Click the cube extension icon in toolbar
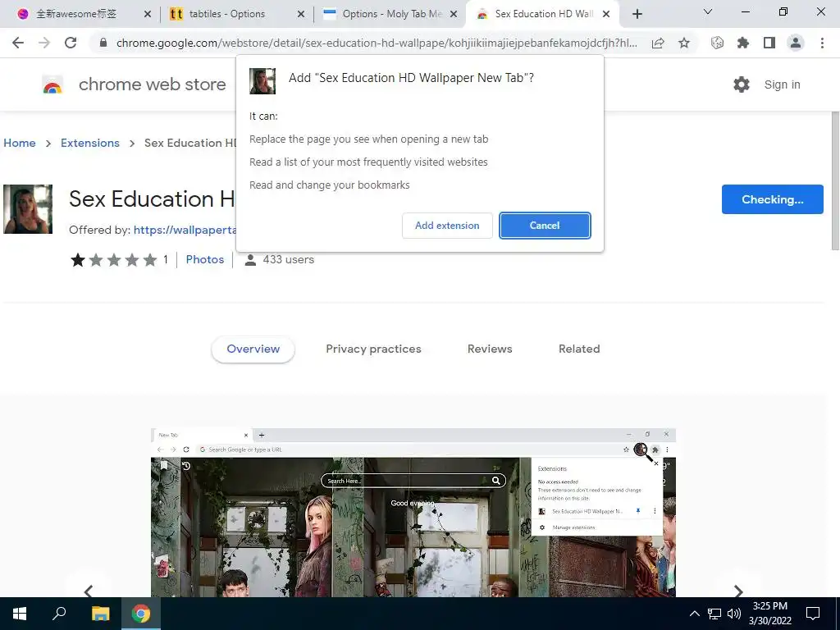Viewport: 840px width, 630px height. pos(717,43)
